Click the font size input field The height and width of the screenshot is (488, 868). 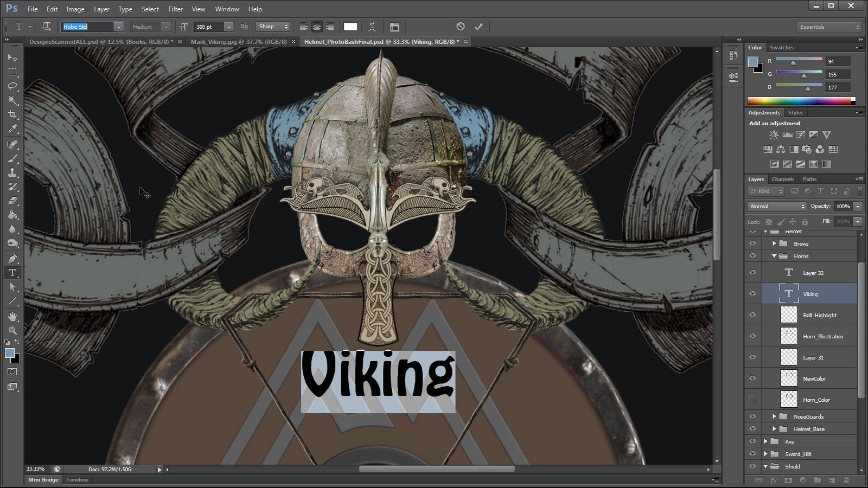(x=209, y=27)
